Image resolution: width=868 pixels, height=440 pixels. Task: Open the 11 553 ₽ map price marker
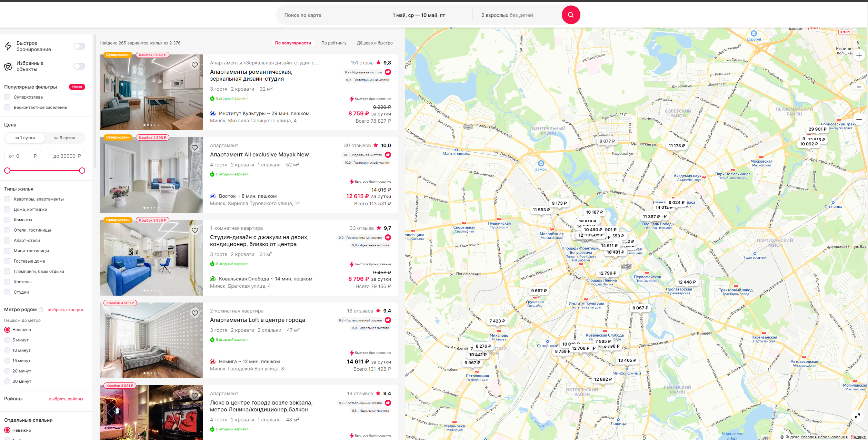[x=541, y=210]
